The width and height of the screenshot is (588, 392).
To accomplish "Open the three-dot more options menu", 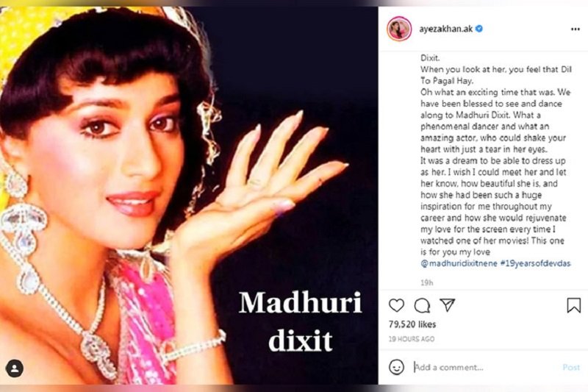I will (576, 29).
